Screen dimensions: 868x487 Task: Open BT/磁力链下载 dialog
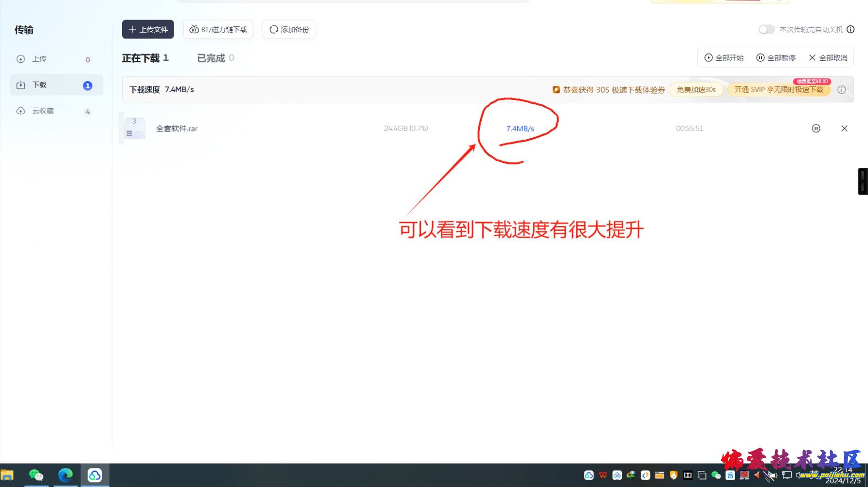218,30
